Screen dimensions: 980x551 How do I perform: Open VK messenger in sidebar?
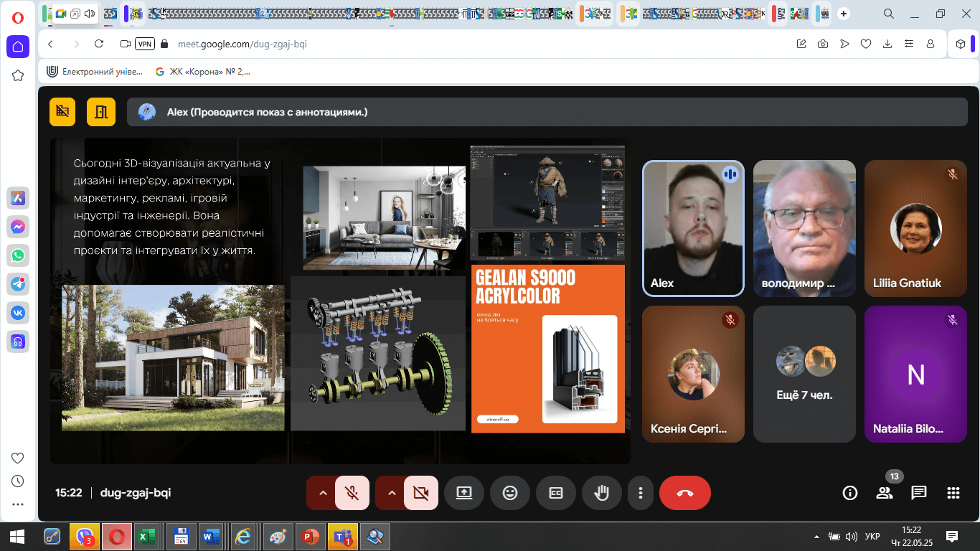click(18, 313)
